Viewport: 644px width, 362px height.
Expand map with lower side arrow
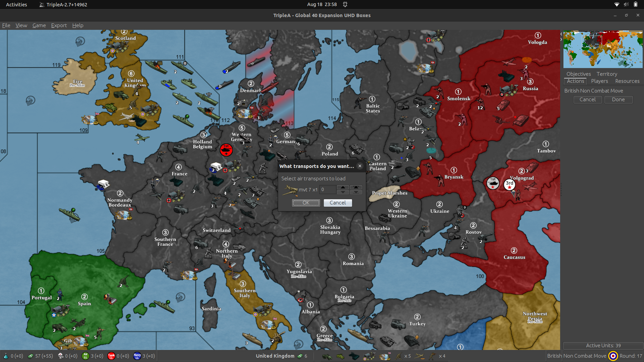(x=561, y=40)
